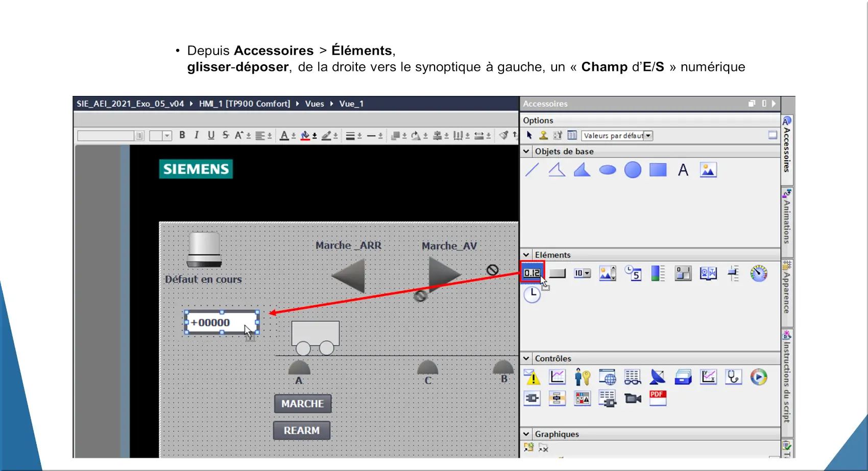Select the filled Polygon basic object

click(x=582, y=170)
